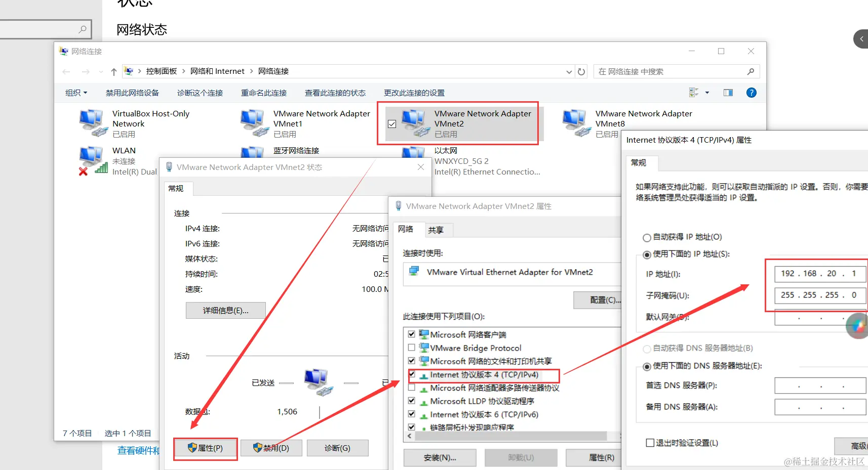This screenshot has width=868, height=470.
Task: Refresh the 网络连接 address bar
Action: pyautogui.click(x=581, y=72)
